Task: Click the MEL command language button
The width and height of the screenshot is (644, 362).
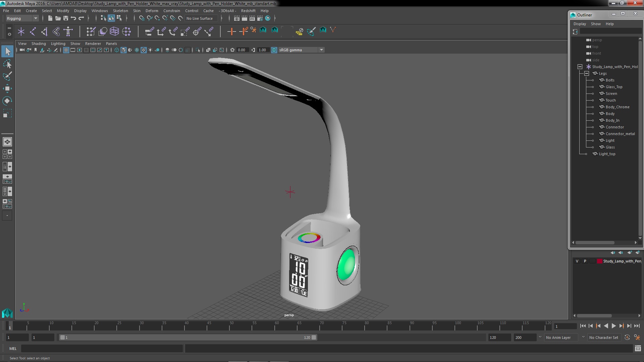Action: point(13,349)
